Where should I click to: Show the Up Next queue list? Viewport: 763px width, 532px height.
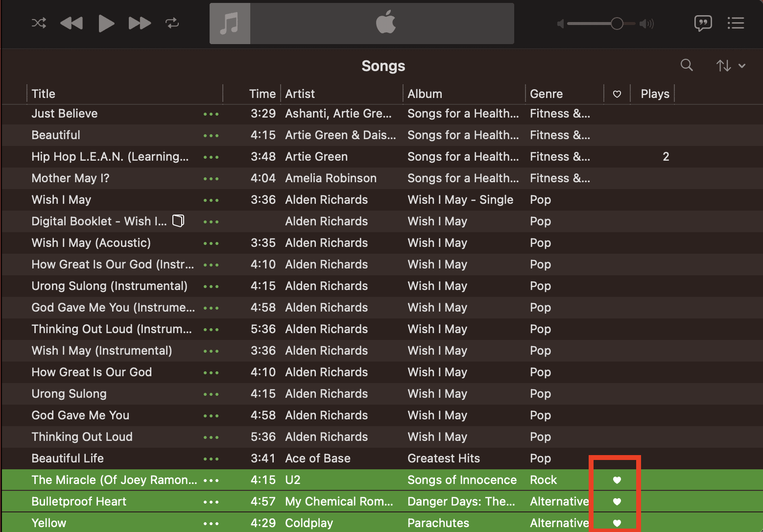pyautogui.click(x=736, y=23)
